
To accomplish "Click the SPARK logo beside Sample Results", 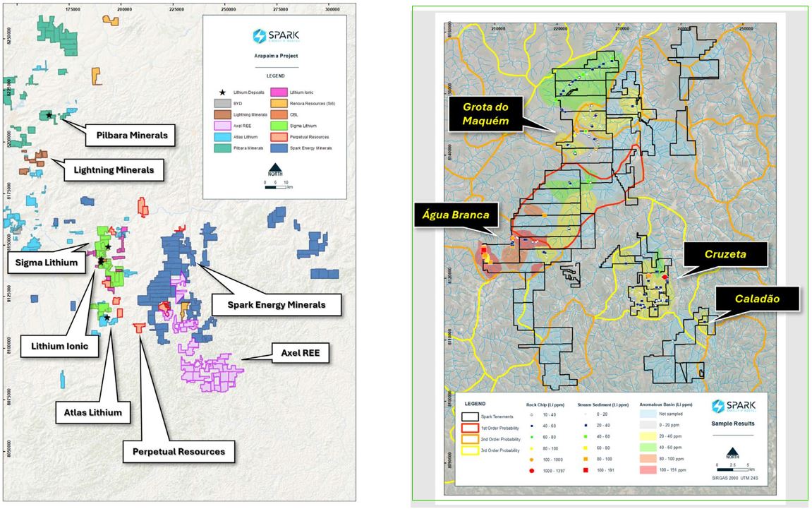I will [733, 407].
